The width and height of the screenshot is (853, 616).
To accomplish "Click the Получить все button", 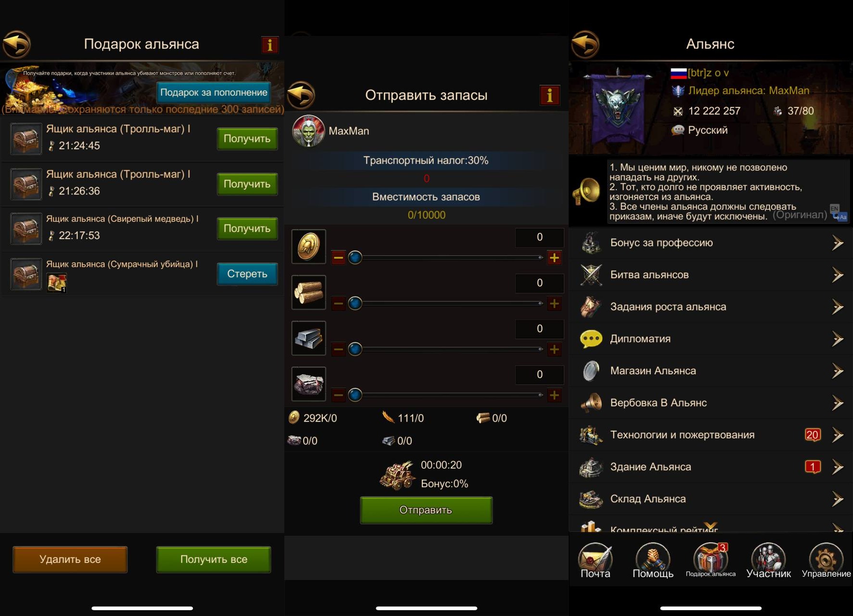I will 214,559.
